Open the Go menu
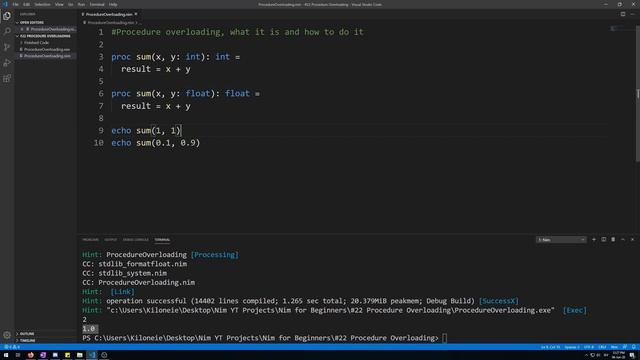Screen dimensions: 640x360 pyautogui.click(x=71, y=4)
